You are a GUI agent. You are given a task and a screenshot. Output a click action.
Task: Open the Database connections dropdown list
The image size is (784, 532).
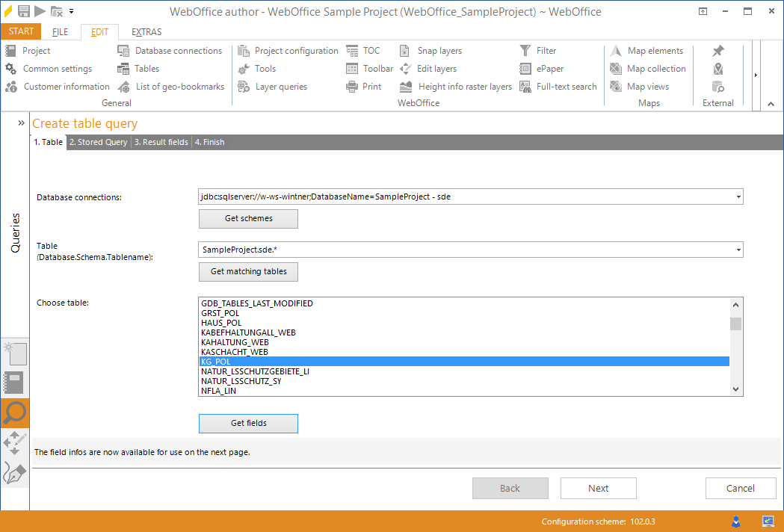[737, 197]
